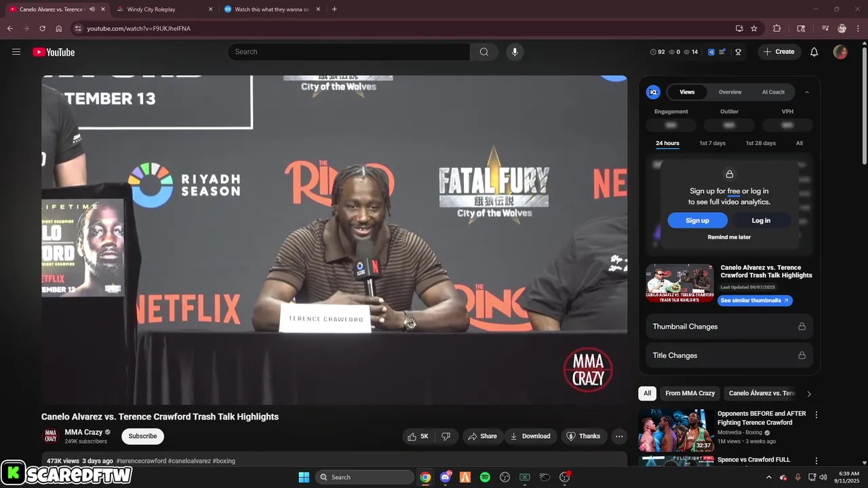The width and height of the screenshot is (868, 488).
Task: Click the install app icon in address bar
Action: tap(739, 28)
